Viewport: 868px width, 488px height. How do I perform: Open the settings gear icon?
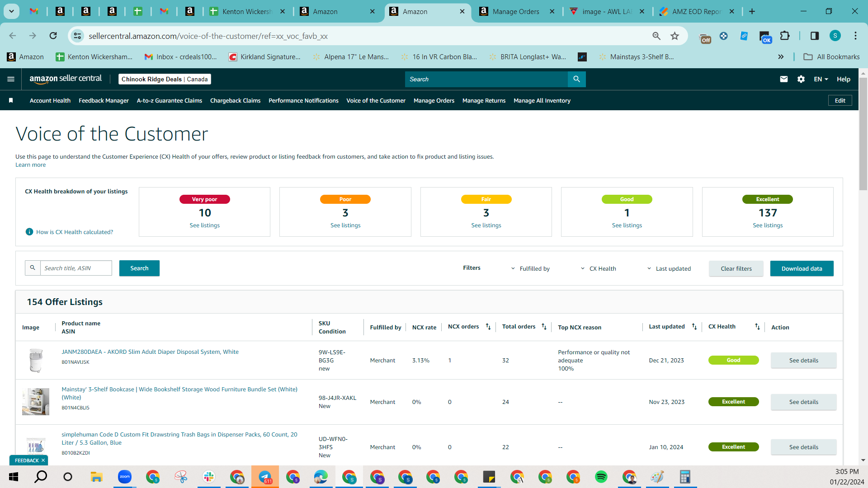[x=801, y=79]
